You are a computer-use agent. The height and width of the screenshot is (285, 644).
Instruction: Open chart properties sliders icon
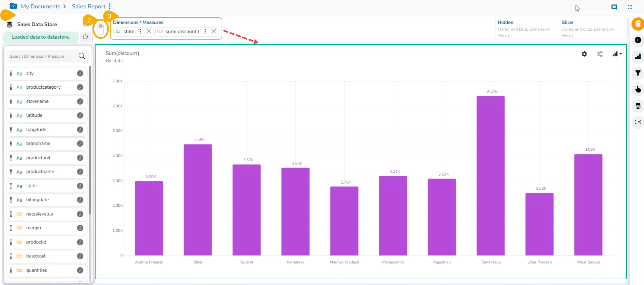coord(600,54)
